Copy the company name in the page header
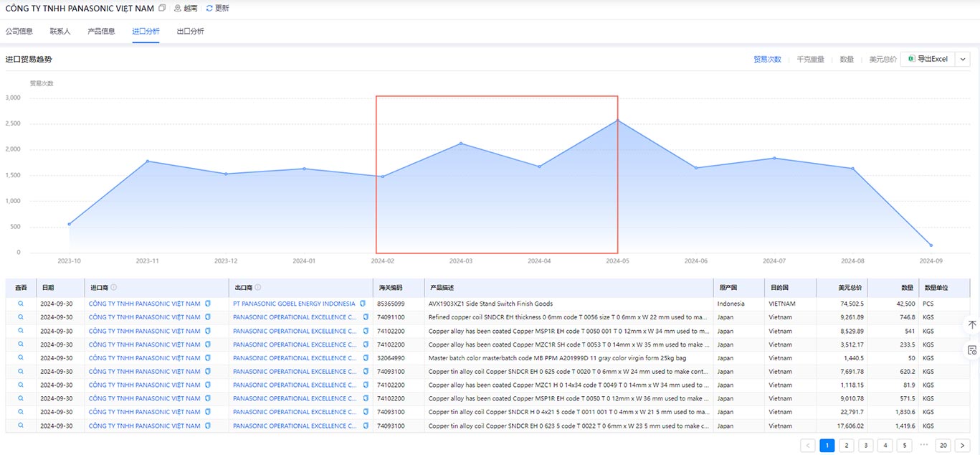The width and height of the screenshot is (980, 455). coord(162,8)
